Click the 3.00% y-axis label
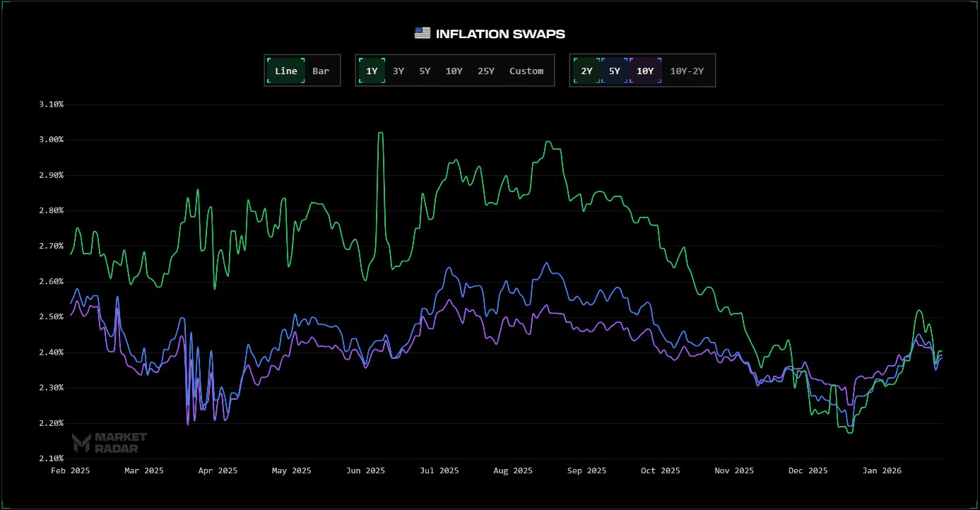Image resolution: width=980 pixels, height=510 pixels. (51, 140)
